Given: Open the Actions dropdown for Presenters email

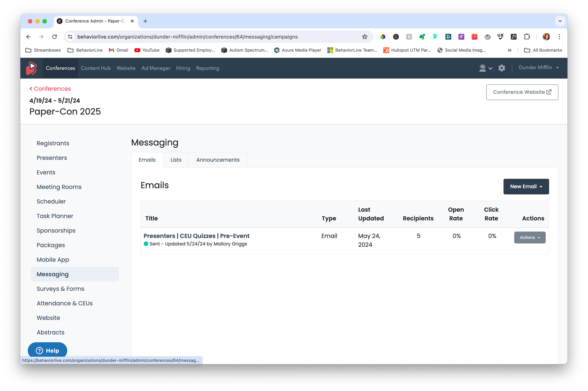Looking at the screenshot, I should tap(530, 237).
